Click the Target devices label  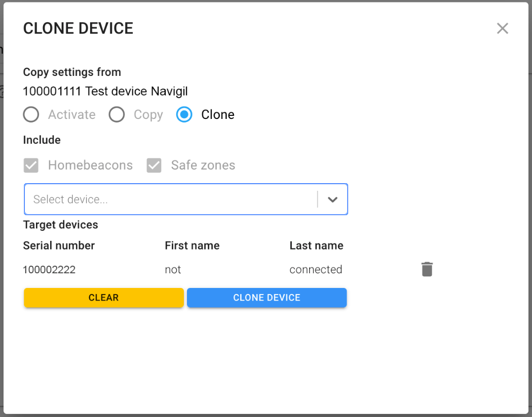pos(61,225)
